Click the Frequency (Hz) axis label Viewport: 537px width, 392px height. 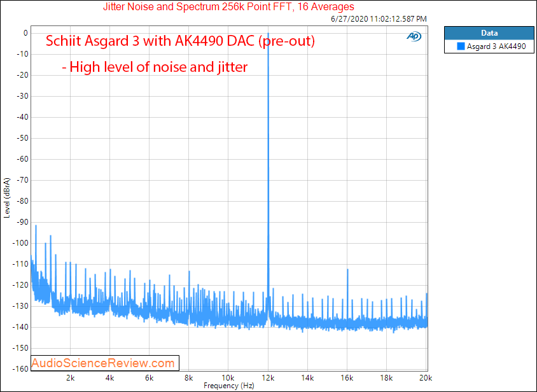point(229,386)
